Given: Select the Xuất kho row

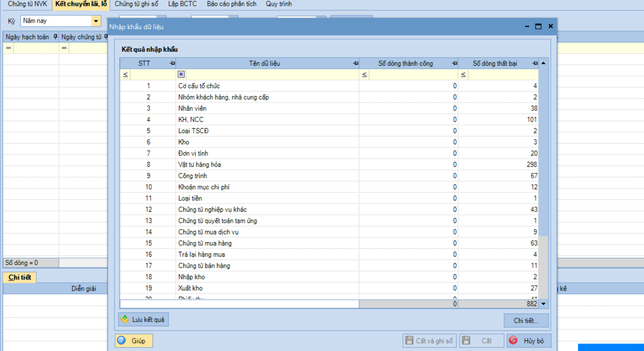Looking at the screenshot, I should click(x=329, y=288).
